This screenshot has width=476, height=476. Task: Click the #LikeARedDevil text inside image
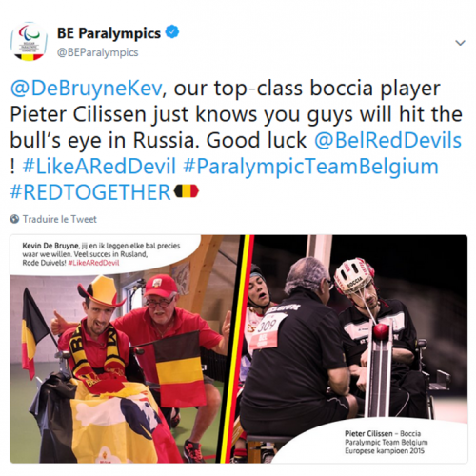(93, 263)
